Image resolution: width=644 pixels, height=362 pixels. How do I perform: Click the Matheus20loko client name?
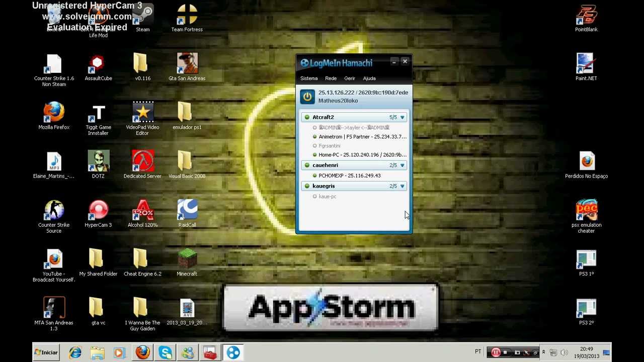[338, 101]
